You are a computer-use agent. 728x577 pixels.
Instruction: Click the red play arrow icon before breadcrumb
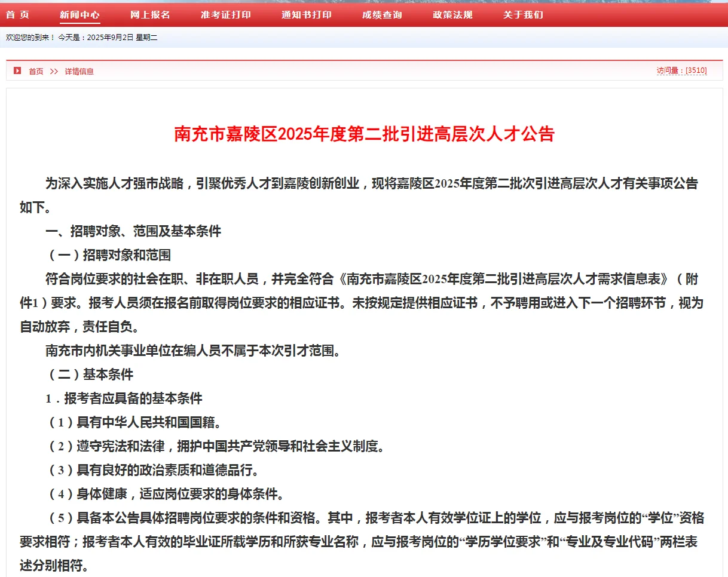coord(17,70)
